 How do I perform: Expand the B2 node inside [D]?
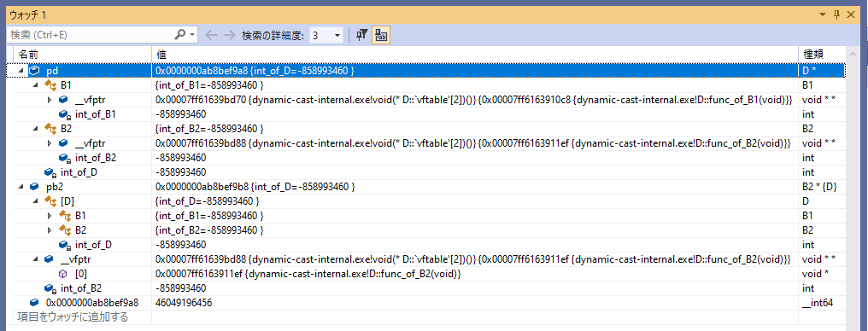pos(50,229)
